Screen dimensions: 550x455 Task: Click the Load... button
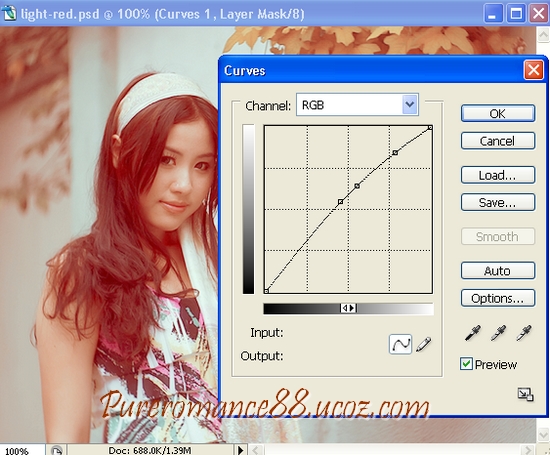click(498, 175)
